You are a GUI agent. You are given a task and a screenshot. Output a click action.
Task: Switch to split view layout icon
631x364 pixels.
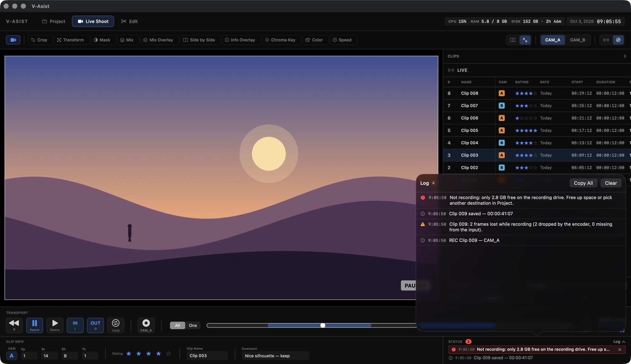[513, 40]
